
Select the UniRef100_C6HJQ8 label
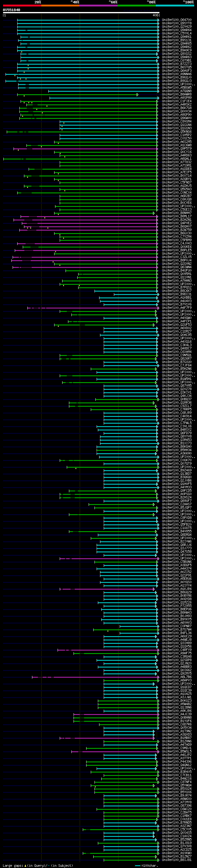coord(176,200)
